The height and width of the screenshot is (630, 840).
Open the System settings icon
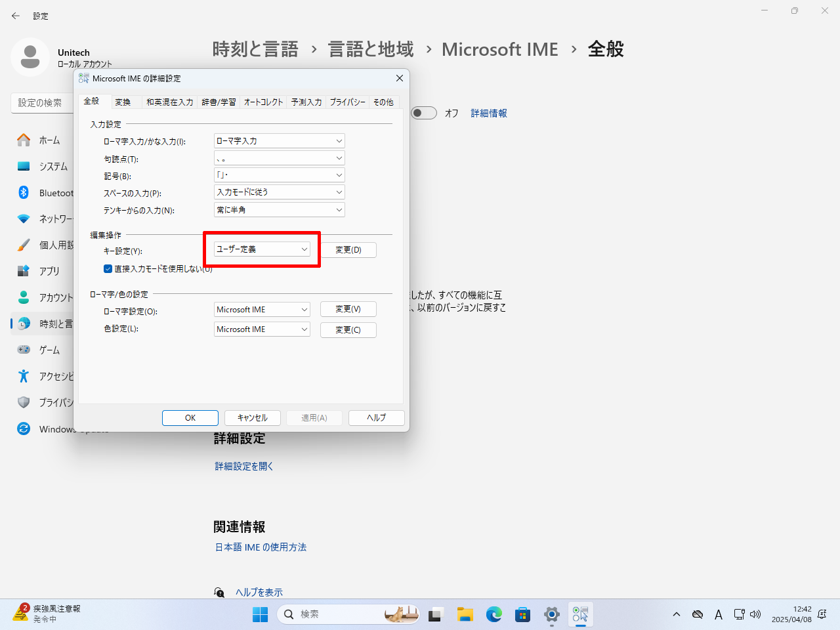pyautogui.click(x=24, y=166)
